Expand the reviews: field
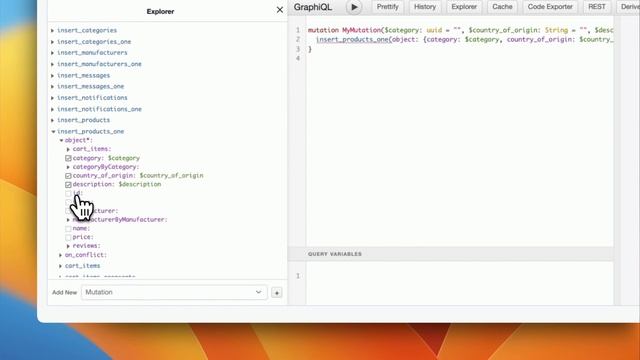Screen dimensions: 640x360 tap(68, 246)
